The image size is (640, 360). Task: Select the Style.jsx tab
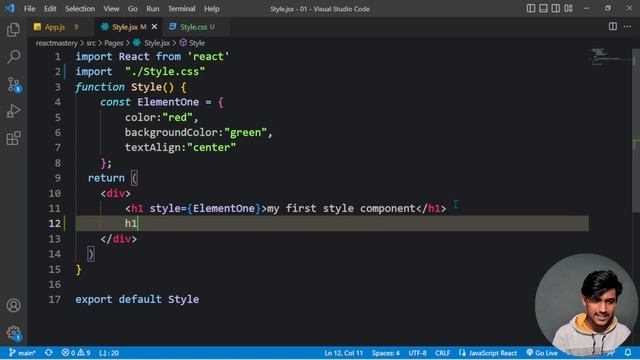128,27
